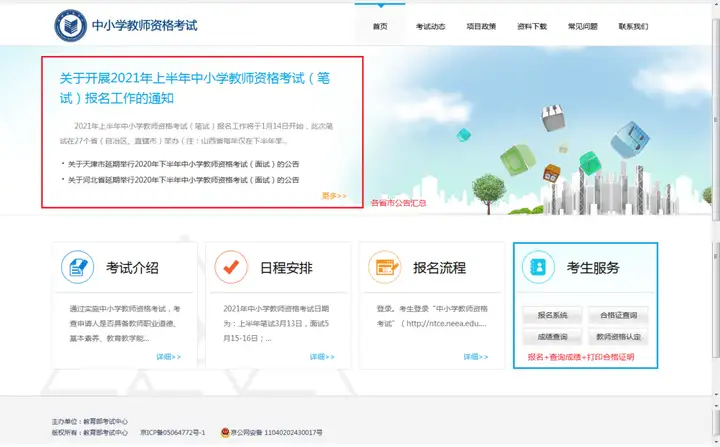Open the 首页 navigation tab

380,27
